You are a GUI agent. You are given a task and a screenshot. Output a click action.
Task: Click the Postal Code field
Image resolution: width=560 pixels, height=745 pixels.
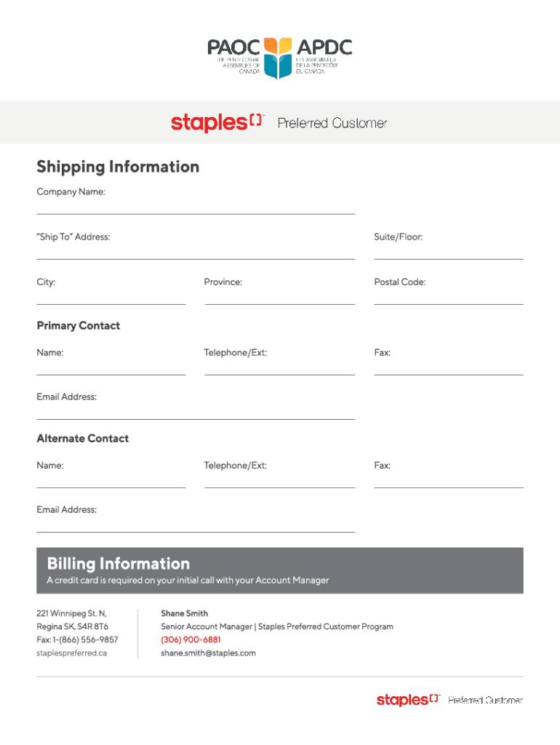[x=448, y=297]
